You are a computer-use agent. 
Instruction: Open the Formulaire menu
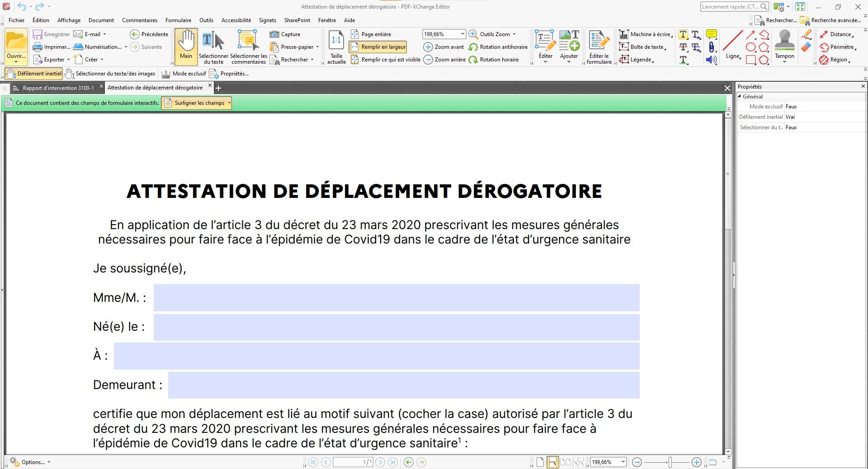pos(178,20)
